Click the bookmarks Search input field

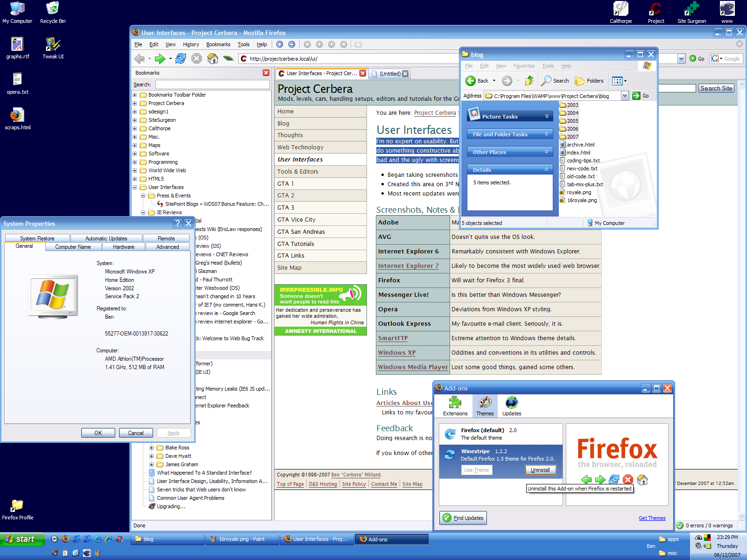tap(212, 84)
